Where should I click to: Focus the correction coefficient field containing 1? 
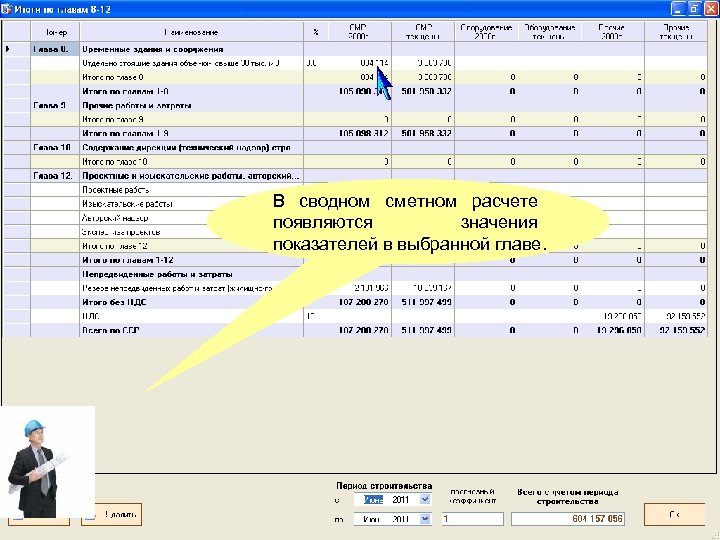[x=472, y=519]
